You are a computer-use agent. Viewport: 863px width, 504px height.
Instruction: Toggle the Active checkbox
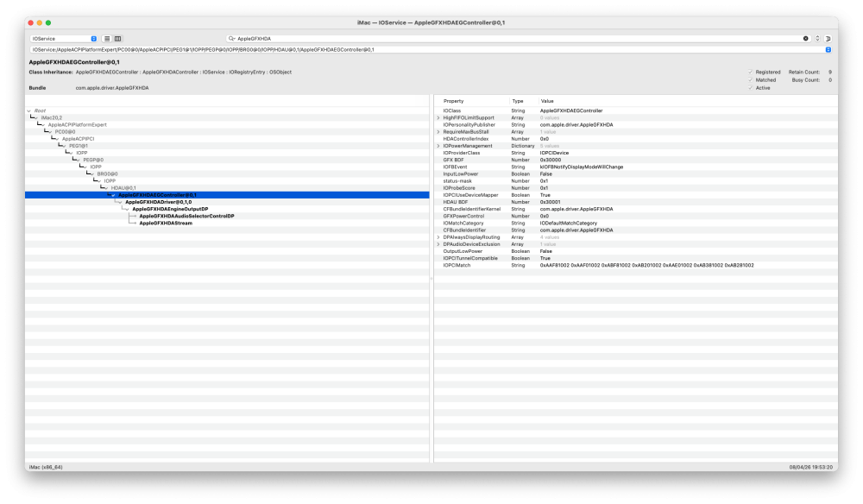pos(750,88)
